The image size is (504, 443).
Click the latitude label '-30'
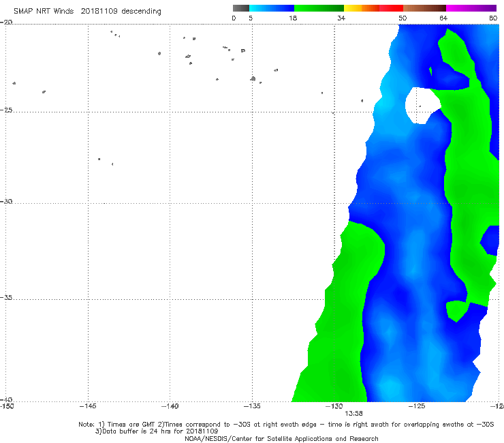pos(6,201)
